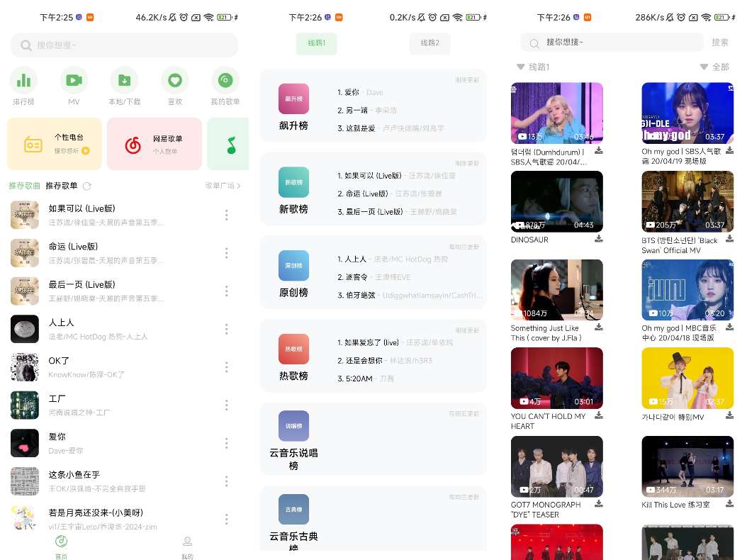Play the YOU CAN'T HOLD MY HEART thumbnail
Image resolution: width=747 pixels, height=560 pixels.
tap(556, 378)
